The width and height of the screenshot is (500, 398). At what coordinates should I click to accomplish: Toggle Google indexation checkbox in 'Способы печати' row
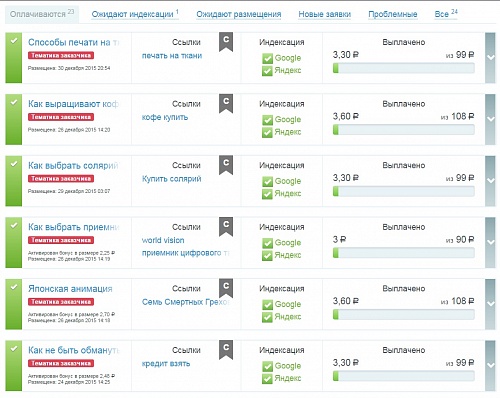tap(267, 58)
